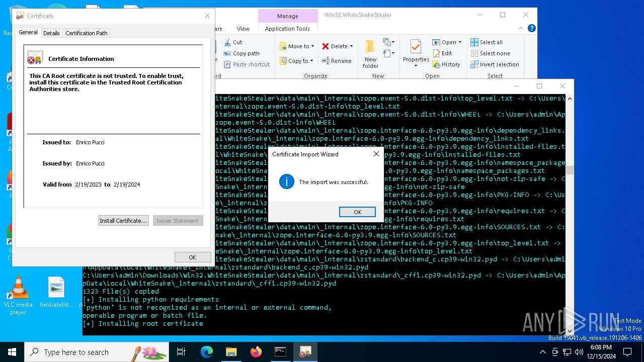This screenshot has height=362, width=644.
Task: Open the Easy access dropdown icon
Action: click(x=389, y=53)
